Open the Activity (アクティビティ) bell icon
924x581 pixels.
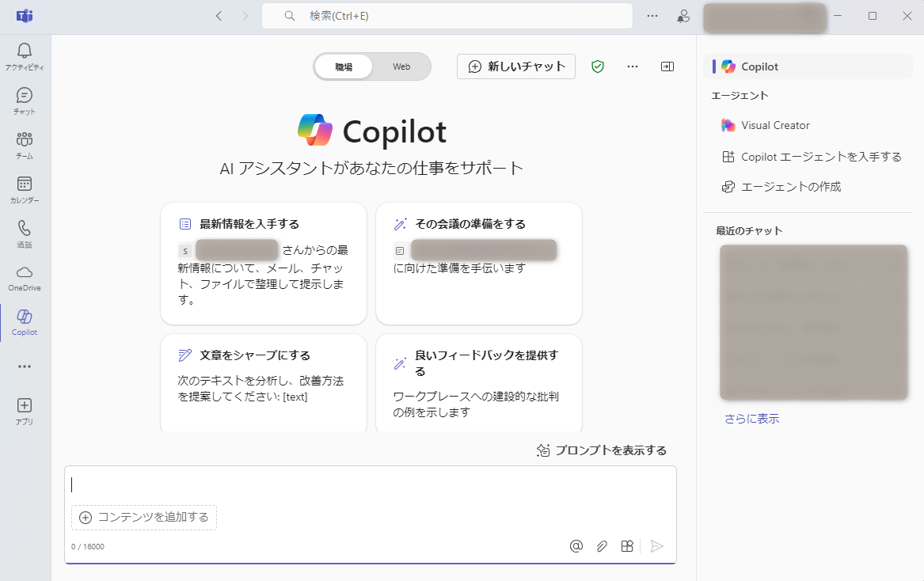click(x=25, y=51)
